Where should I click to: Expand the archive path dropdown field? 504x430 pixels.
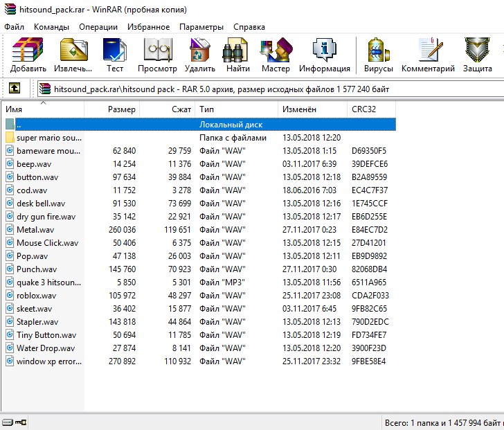pos(270,89)
